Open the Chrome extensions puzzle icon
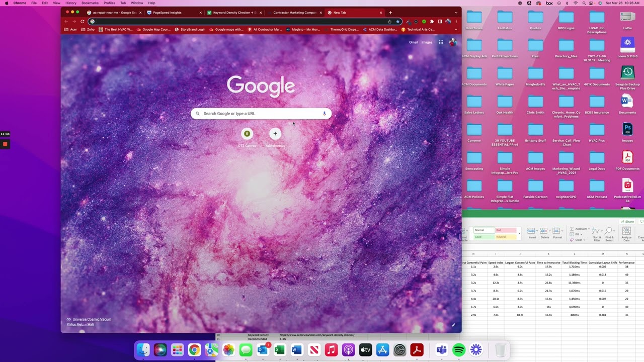This screenshot has width=644, height=362. coord(432,22)
